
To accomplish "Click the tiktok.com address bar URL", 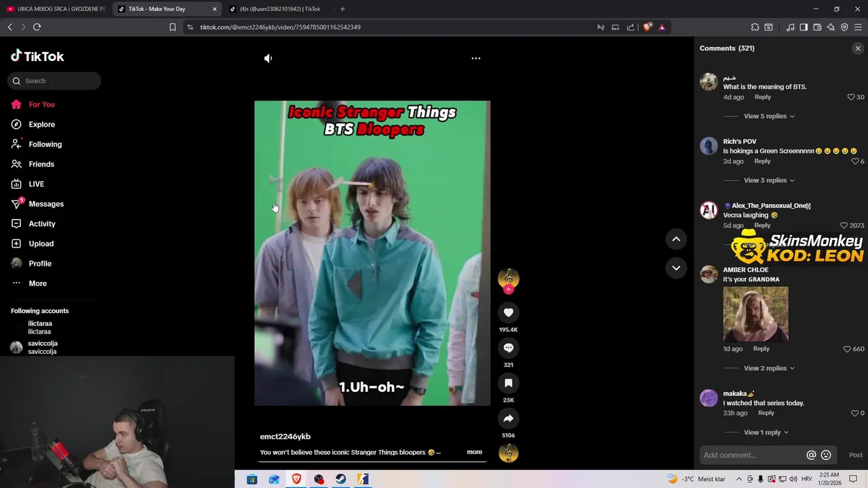I will point(280,27).
